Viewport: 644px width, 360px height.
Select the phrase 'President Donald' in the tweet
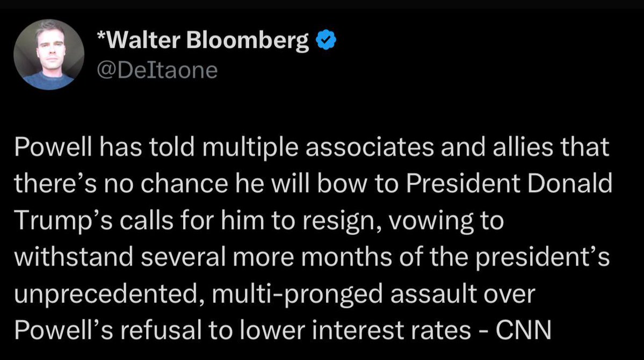509,183
